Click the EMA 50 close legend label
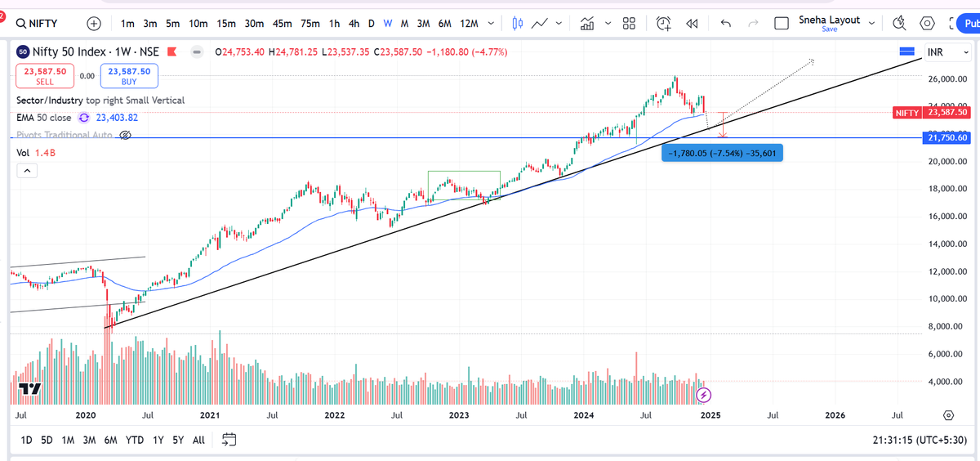Screen dimensions: 980x461 [x=44, y=118]
